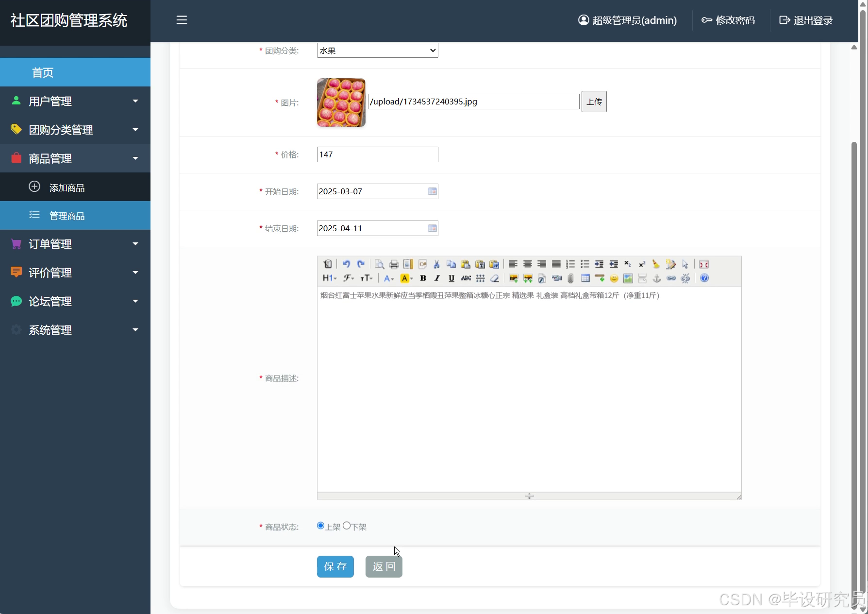Click the 保存 save button
868x614 pixels.
tap(335, 566)
